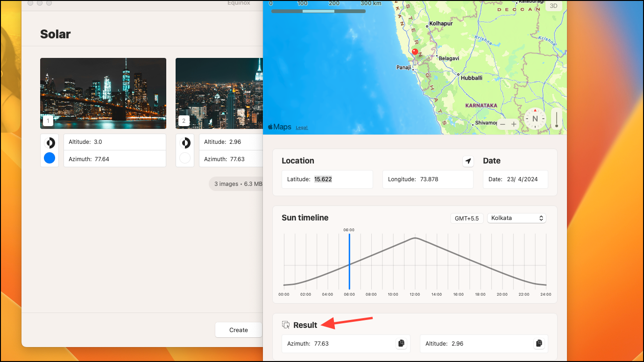Select the city night thumbnail 2
The image size is (644, 362).
(x=219, y=93)
